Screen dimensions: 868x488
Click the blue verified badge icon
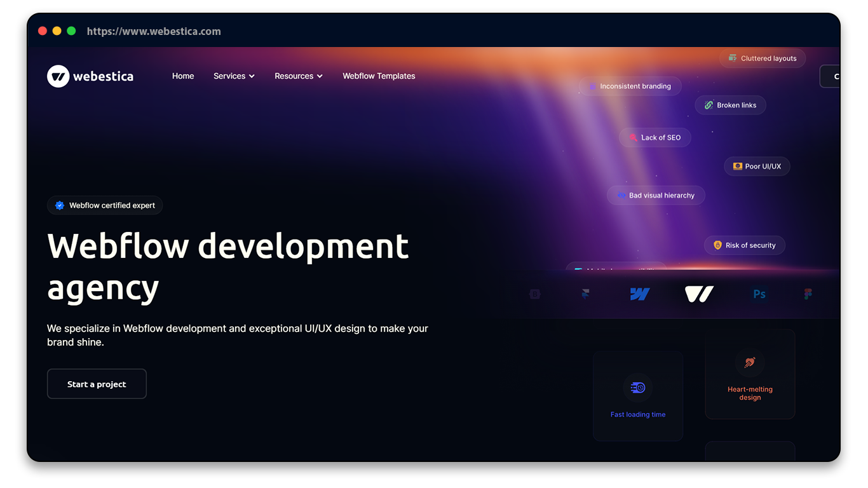point(60,205)
